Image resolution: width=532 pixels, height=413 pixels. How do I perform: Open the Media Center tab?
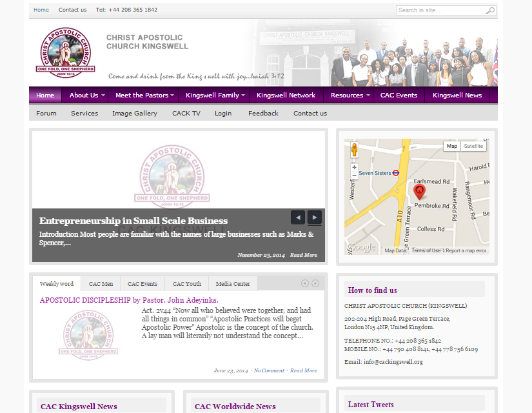[233, 284]
